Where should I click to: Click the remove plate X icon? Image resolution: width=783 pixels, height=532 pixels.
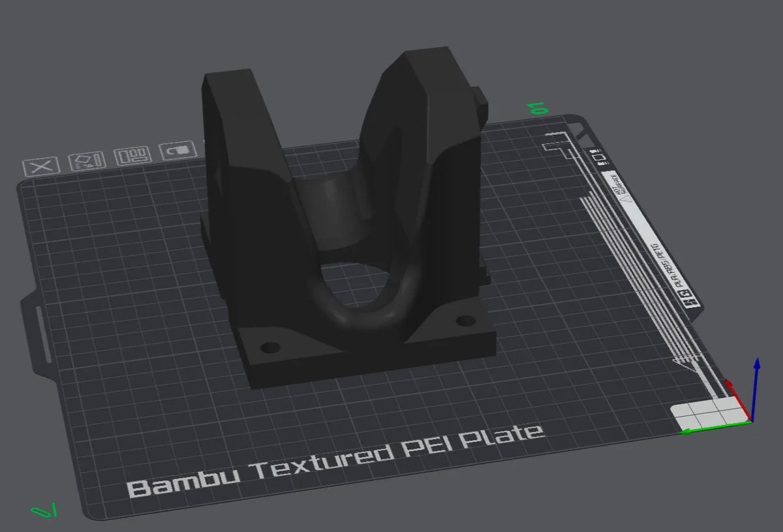(42, 166)
